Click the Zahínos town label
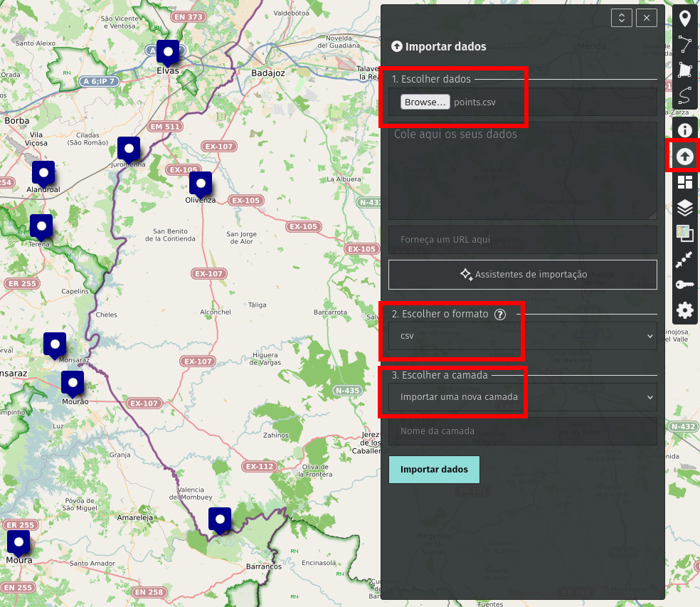 [276, 435]
